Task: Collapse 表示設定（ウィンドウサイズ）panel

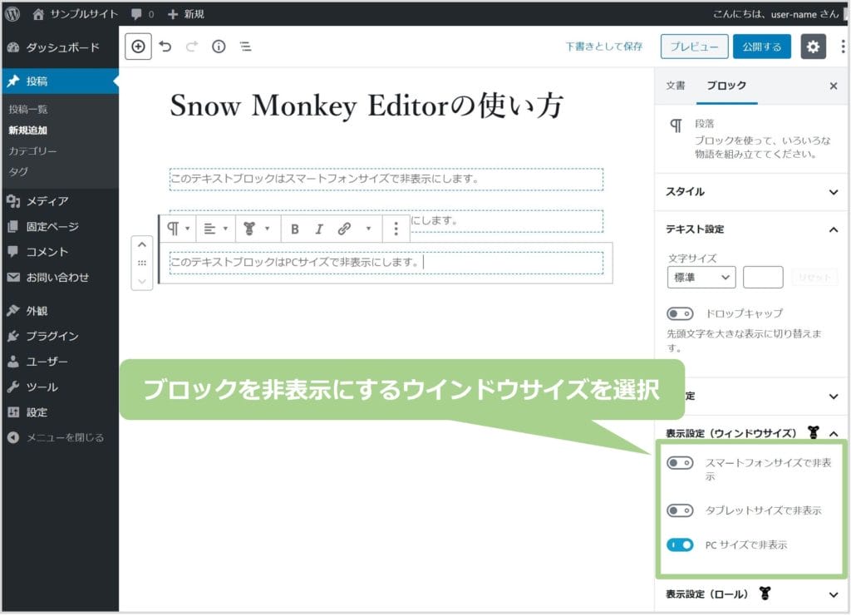Action: point(751,433)
